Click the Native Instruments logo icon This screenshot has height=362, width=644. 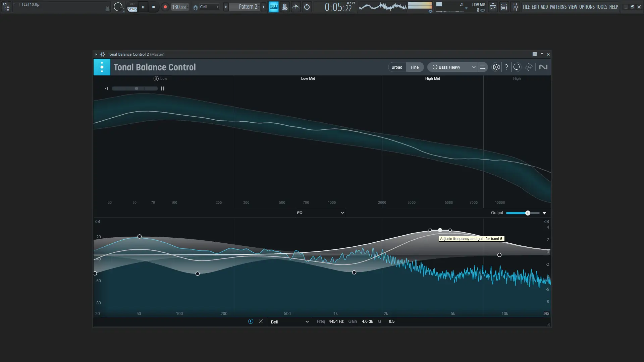point(543,67)
